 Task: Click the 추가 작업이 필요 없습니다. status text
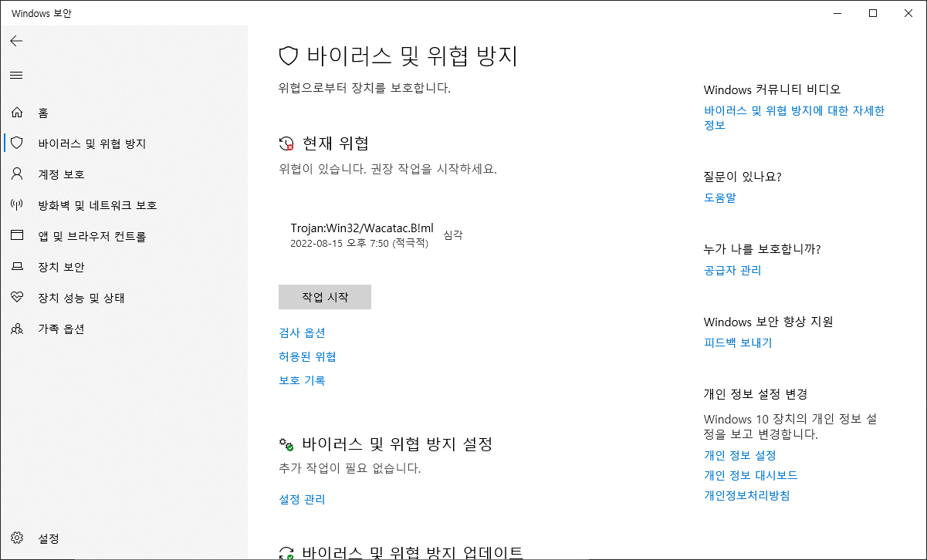pos(350,468)
